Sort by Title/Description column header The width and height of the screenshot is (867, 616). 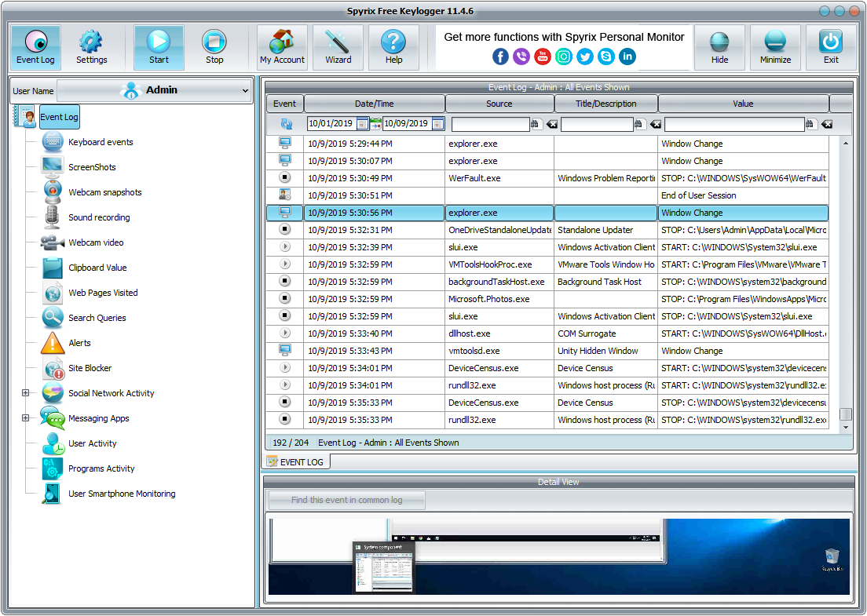(606, 104)
